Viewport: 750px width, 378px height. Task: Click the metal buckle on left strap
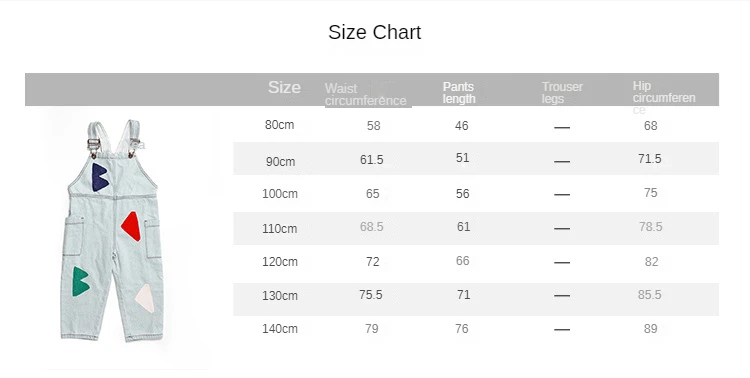click(94, 144)
